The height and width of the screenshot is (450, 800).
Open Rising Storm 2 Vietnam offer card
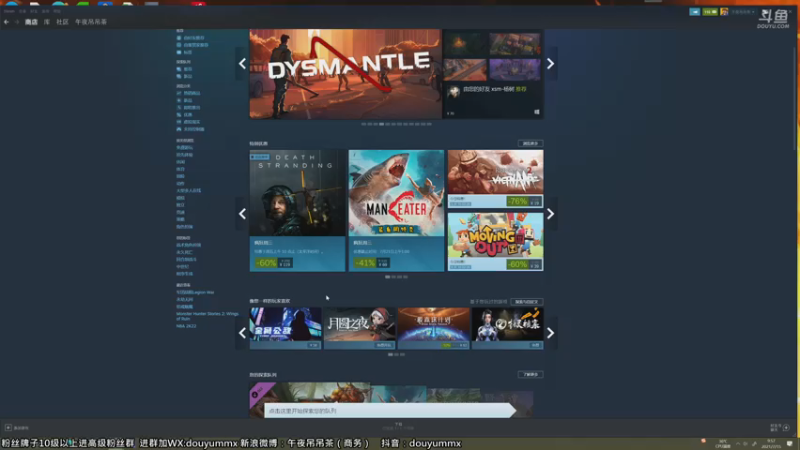pyautogui.click(x=495, y=179)
